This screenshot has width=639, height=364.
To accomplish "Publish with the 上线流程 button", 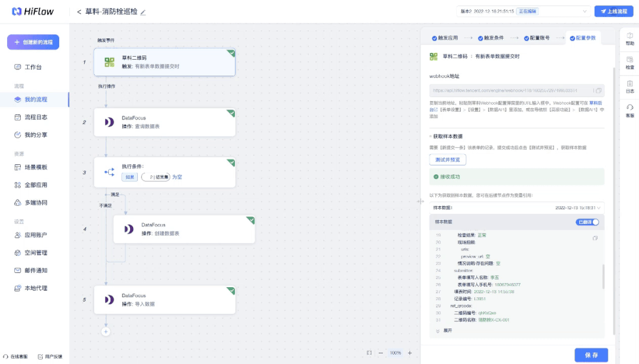I will [x=614, y=11].
